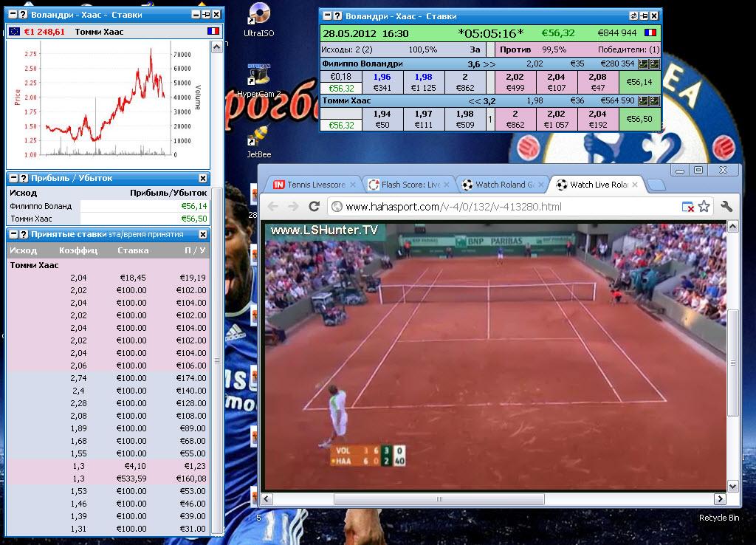Click chart panel scroll up arrow
Image resolution: width=756 pixels, height=545 pixels.
pyautogui.click(x=216, y=47)
